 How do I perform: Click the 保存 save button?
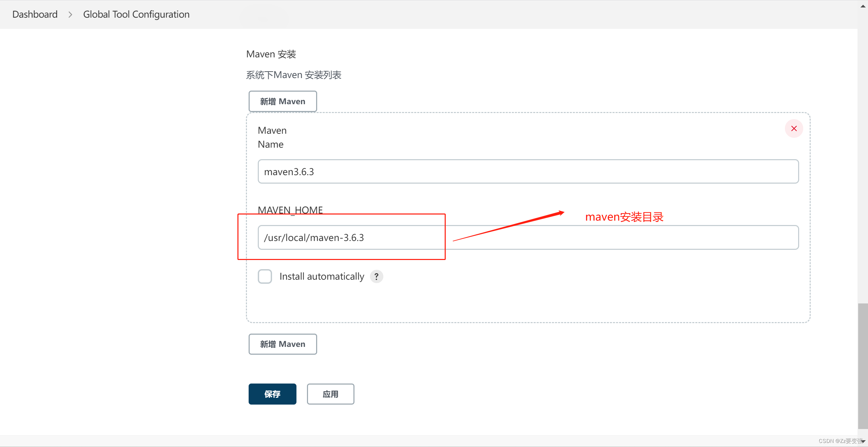[x=272, y=394]
